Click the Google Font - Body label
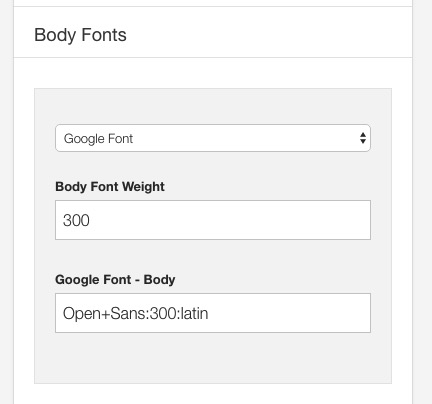 (115, 280)
